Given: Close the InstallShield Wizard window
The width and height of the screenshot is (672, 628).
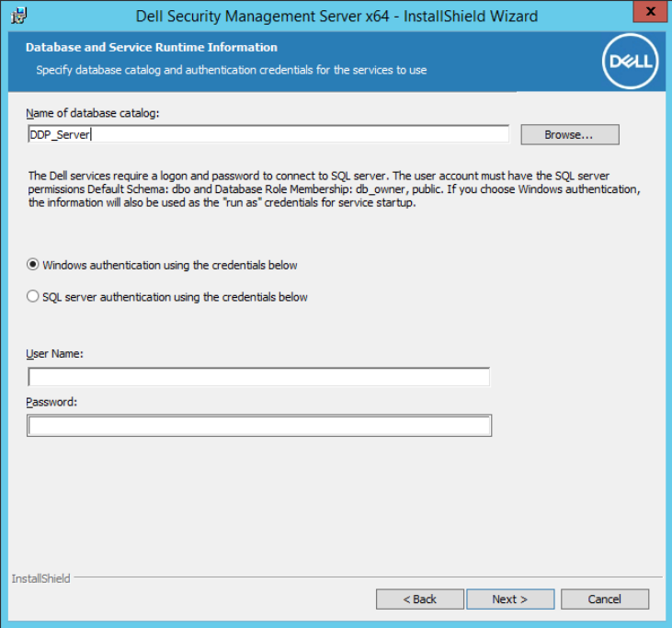Looking at the screenshot, I should [650, 11].
